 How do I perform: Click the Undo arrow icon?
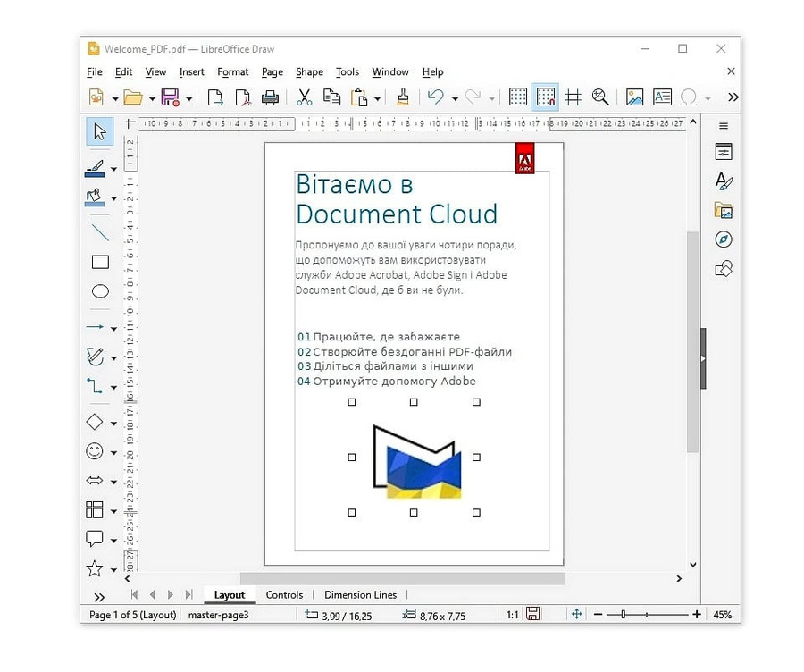436,97
